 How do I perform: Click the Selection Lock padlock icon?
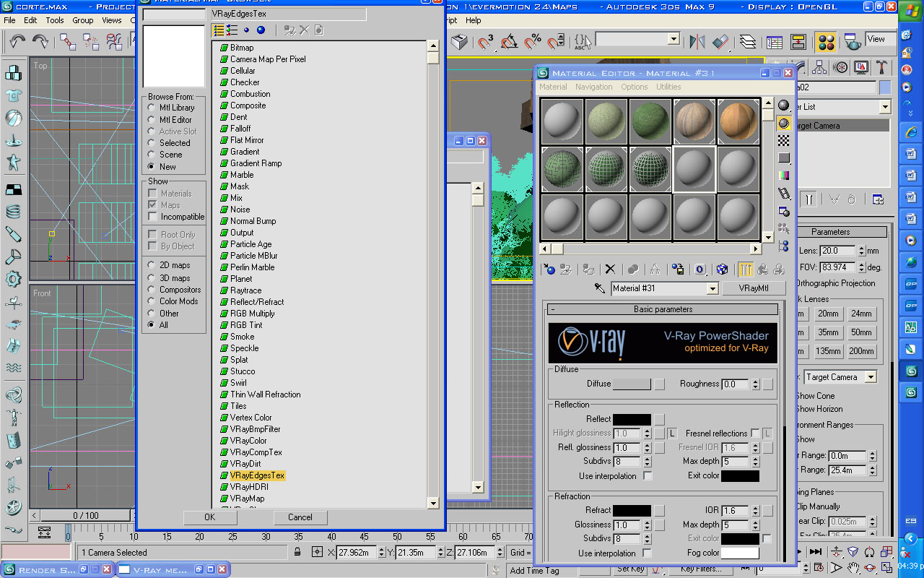point(297,552)
